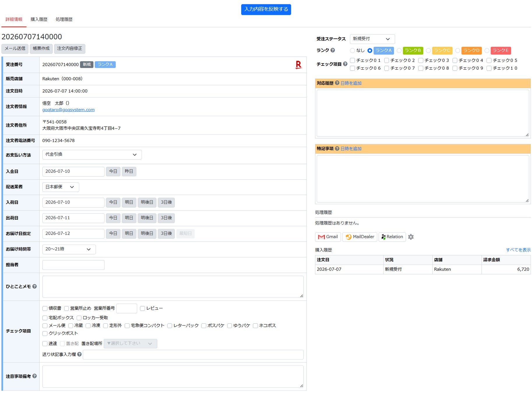Screen dimensions: 532x393
Task: Set 入金日 to 昨日
Action: 129,171
